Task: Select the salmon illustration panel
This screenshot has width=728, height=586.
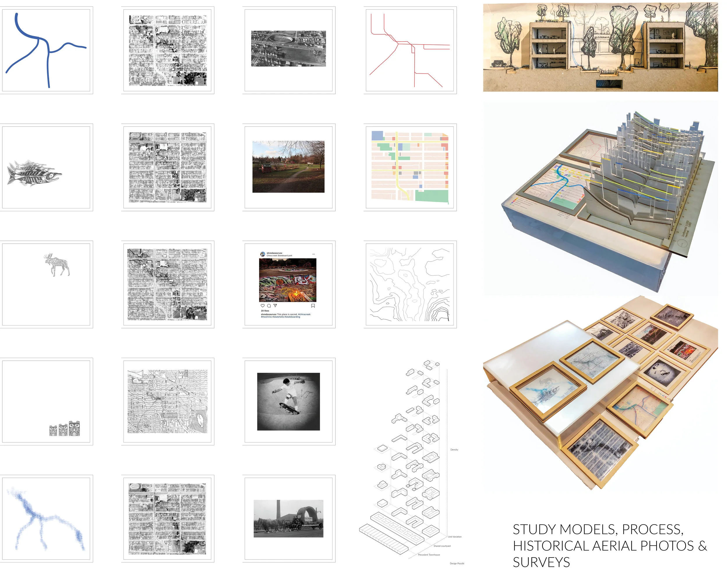Action: [x=46, y=167]
